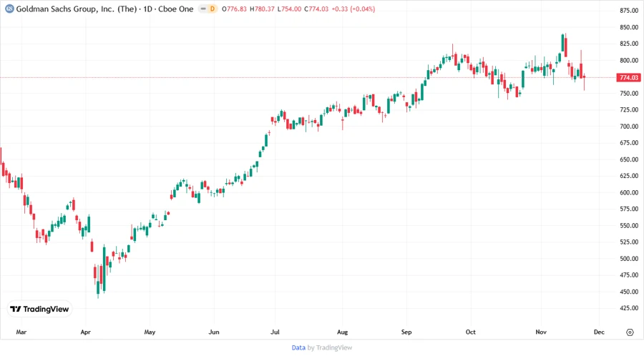The width and height of the screenshot is (644, 356).
Task: Open the 'Data' link below the chart
Action: pyautogui.click(x=298, y=347)
